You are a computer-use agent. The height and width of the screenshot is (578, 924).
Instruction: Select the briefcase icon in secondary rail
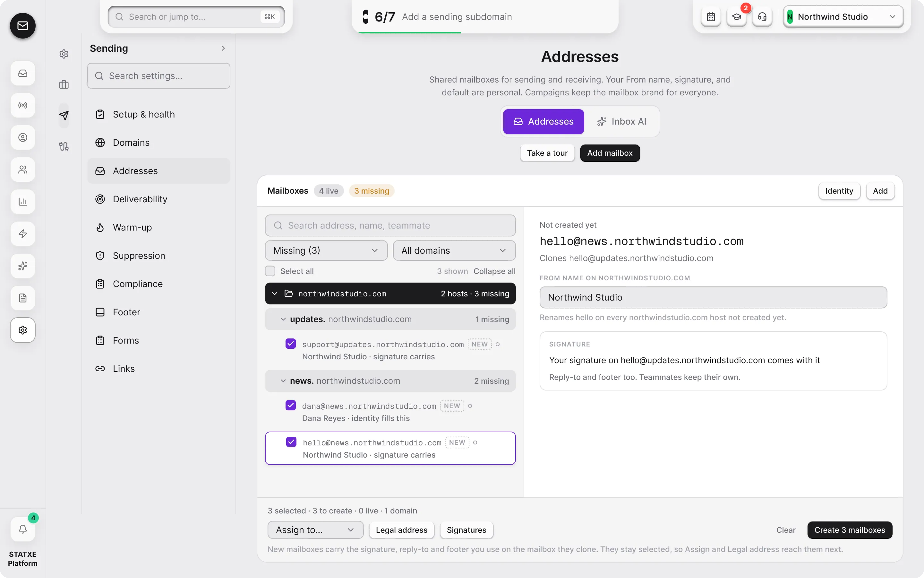(x=64, y=84)
